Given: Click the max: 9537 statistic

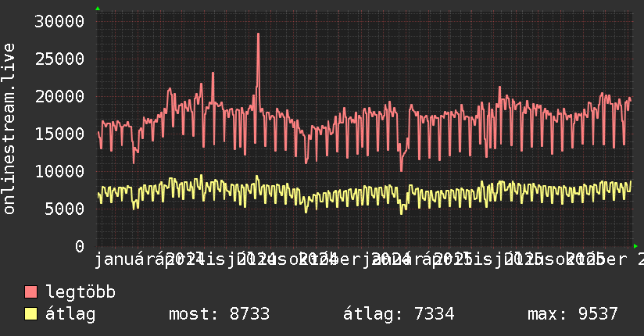Looking at the screenshot, I should click(572, 314).
